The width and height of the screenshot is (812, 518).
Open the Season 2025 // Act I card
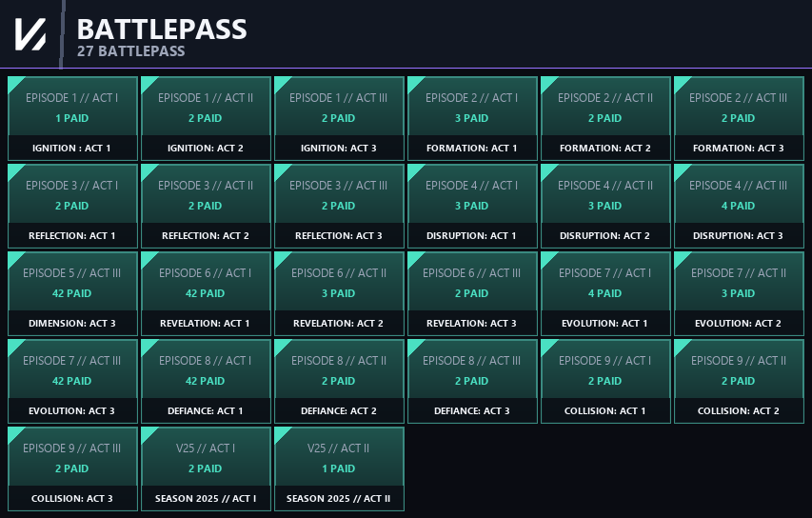click(x=206, y=468)
